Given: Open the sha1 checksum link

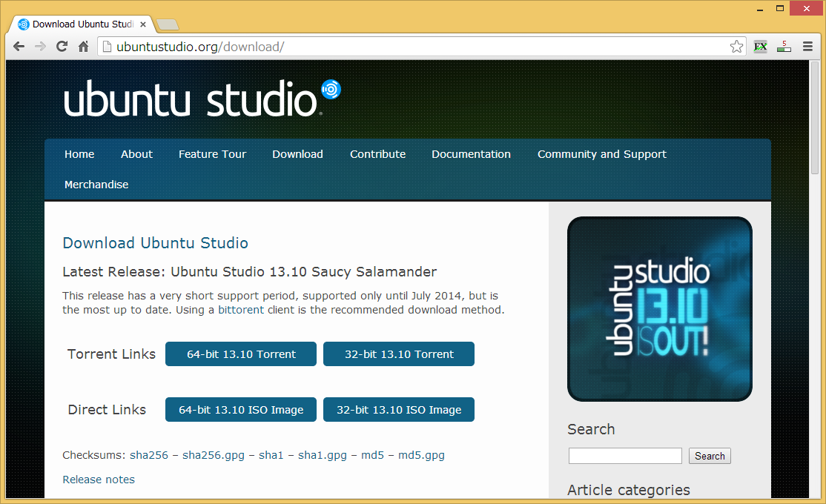Looking at the screenshot, I should click(271, 456).
